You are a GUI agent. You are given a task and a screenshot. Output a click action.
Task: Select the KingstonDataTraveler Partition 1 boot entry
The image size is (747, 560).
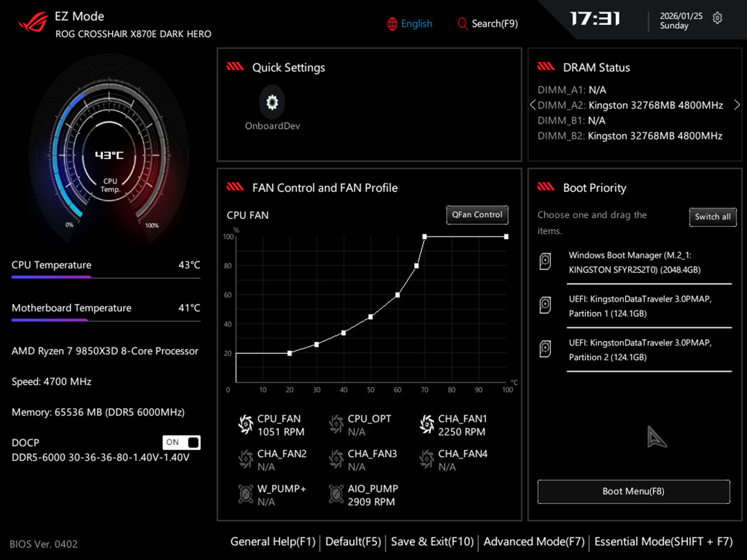tap(635, 306)
